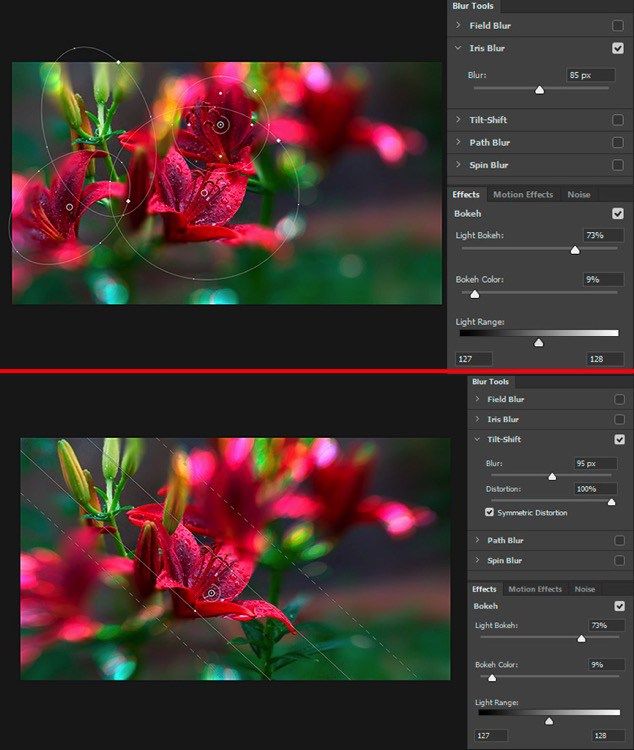The image size is (634, 750).
Task: Select the active iris blur pin with ring
Action: (221, 125)
